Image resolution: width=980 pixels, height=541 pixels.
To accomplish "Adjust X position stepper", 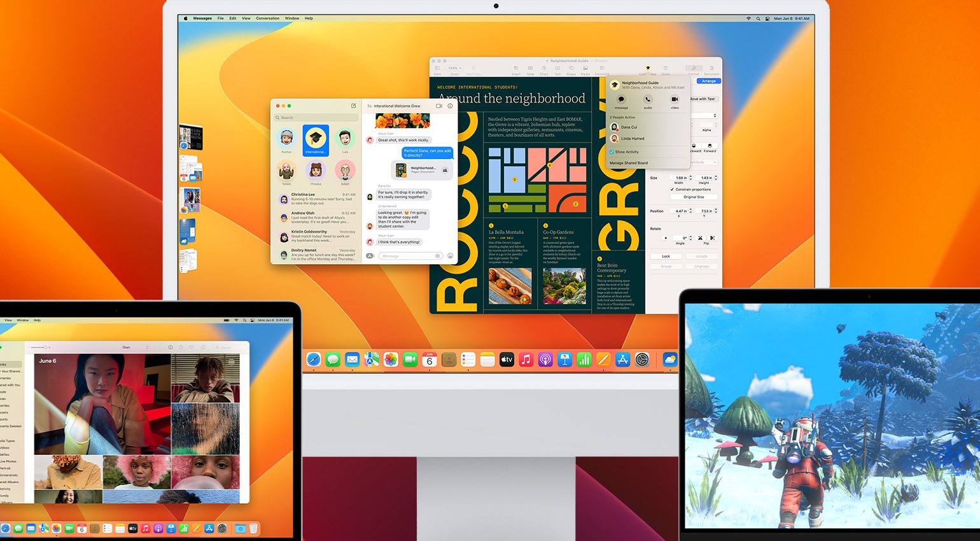I will coord(690,211).
